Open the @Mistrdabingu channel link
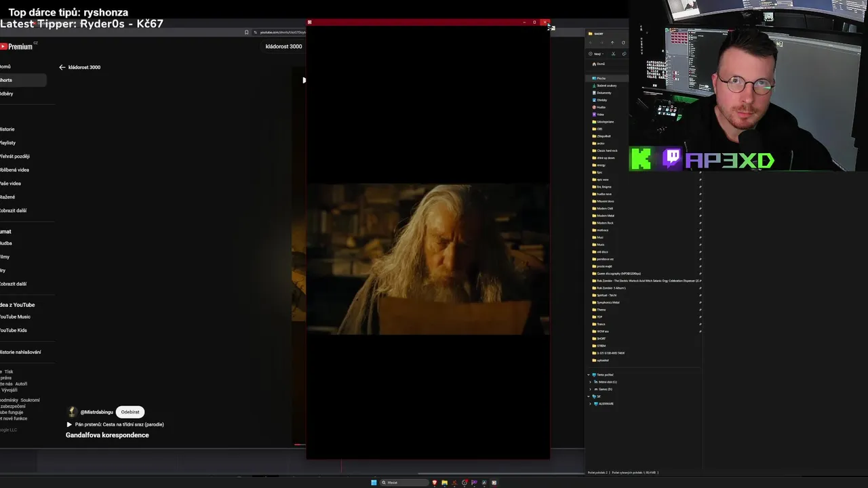The image size is (868, 488). coord(96,412)
